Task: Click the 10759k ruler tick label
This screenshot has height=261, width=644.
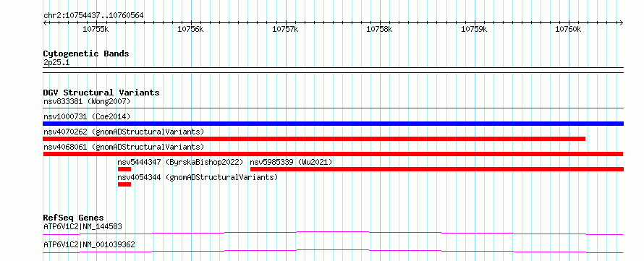Action: [474, 29]
